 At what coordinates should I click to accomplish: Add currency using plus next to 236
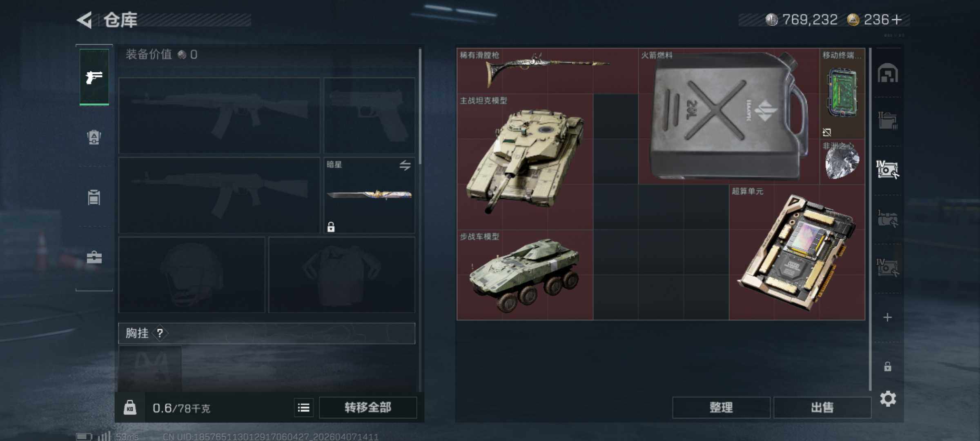point(897,20)
